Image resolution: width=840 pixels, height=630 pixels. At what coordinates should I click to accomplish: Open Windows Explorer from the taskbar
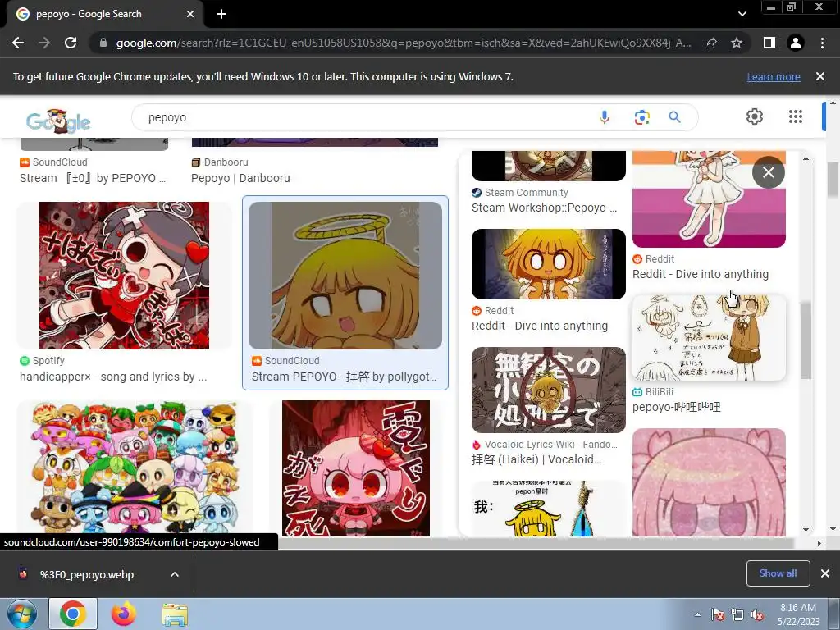175,614
